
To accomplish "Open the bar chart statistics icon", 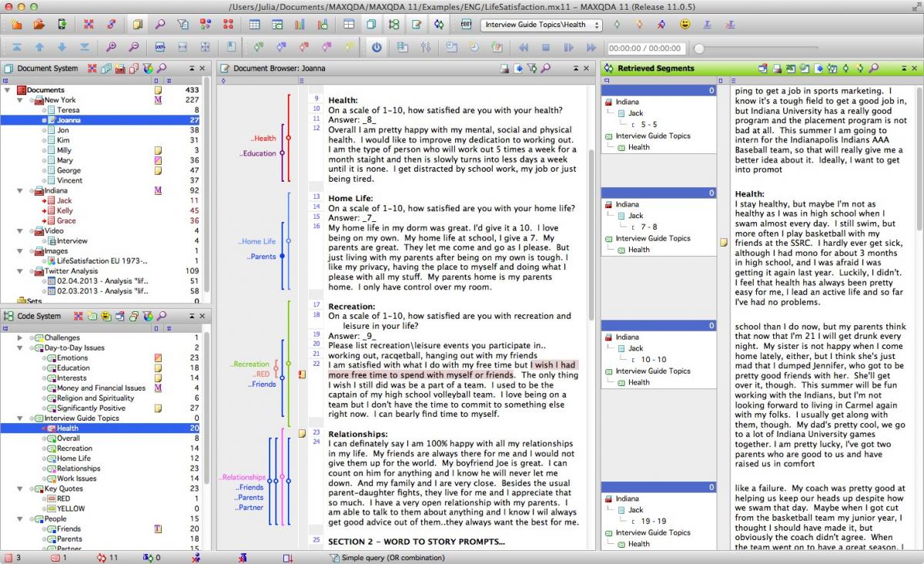I will (x=300, y=24).
